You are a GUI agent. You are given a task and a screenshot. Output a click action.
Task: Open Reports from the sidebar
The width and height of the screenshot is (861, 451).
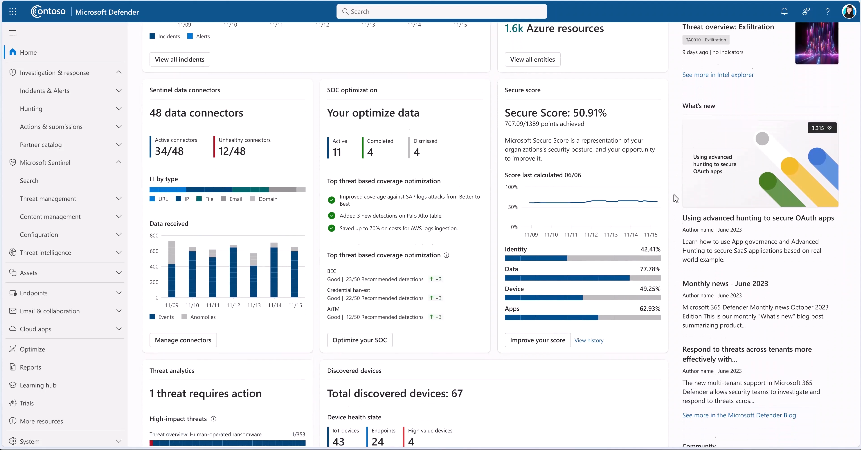pos(30,368)
